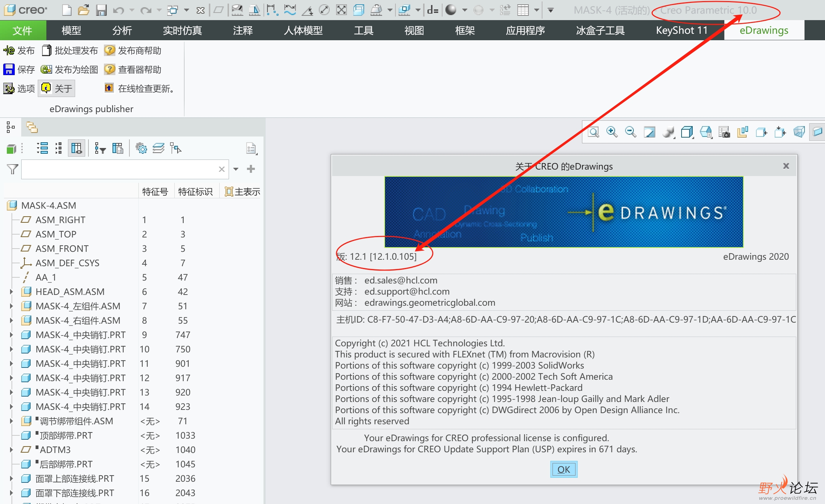Click 批处理发布 batch publish
This screenshot has width=825, height=504.
tap(70, 51)
